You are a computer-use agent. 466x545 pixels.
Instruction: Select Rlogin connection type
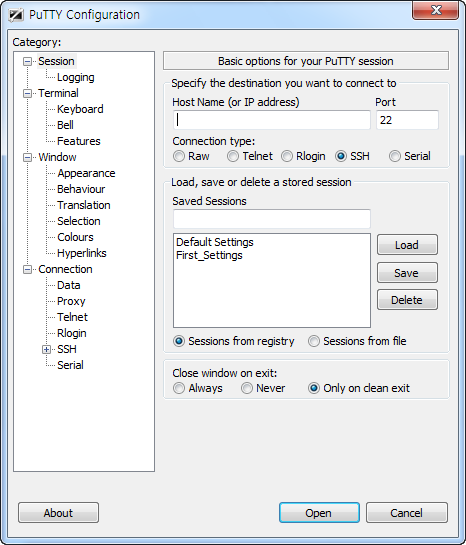(x=303, y=156)
